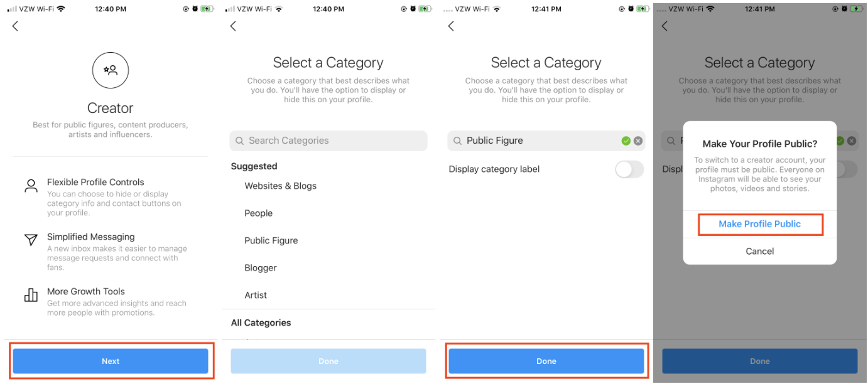Viewport: 868px width, 384px height.
Task: Choose the Blogger category
Action: point(261,268)
